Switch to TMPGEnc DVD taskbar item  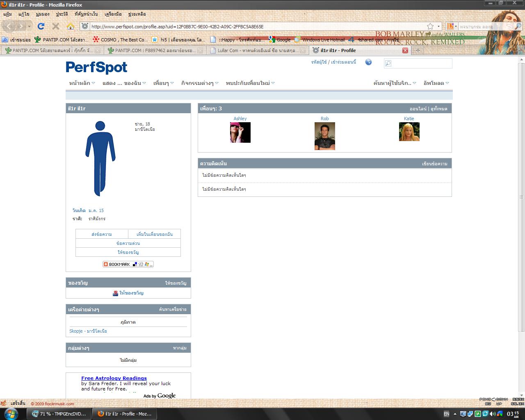[59, 414]
